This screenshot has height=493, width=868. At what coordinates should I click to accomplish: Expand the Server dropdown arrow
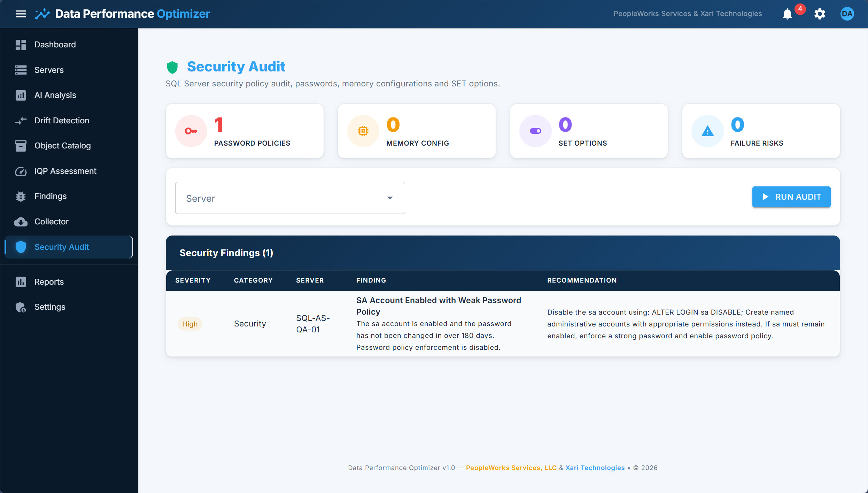(x=390, y=198)
